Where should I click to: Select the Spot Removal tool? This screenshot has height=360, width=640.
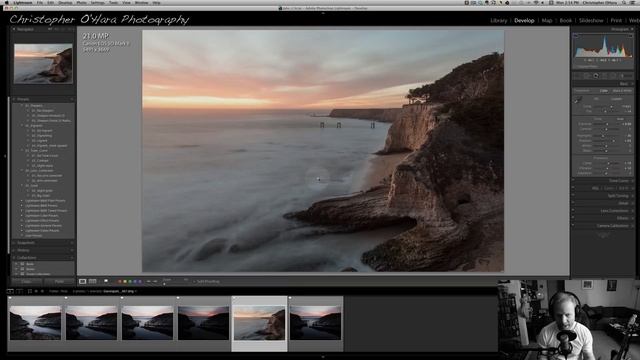click(587, 76)
